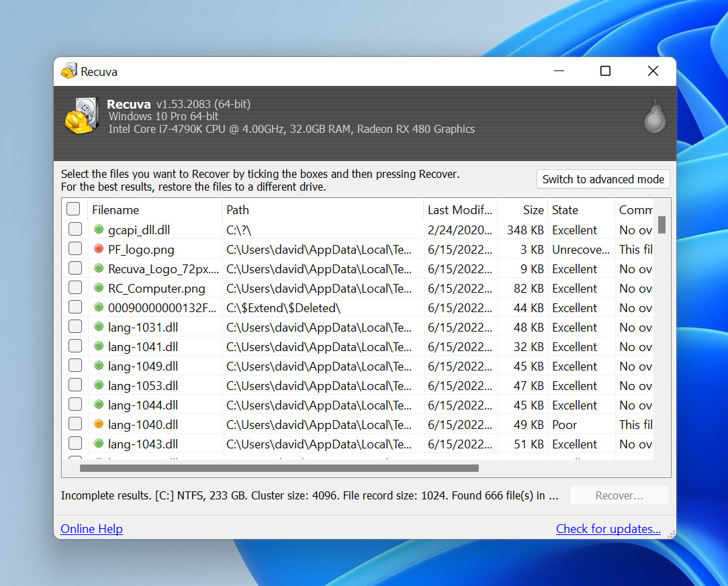
Task: Click the orange status dot of lang-1040.dll
Action: point(99,424)
